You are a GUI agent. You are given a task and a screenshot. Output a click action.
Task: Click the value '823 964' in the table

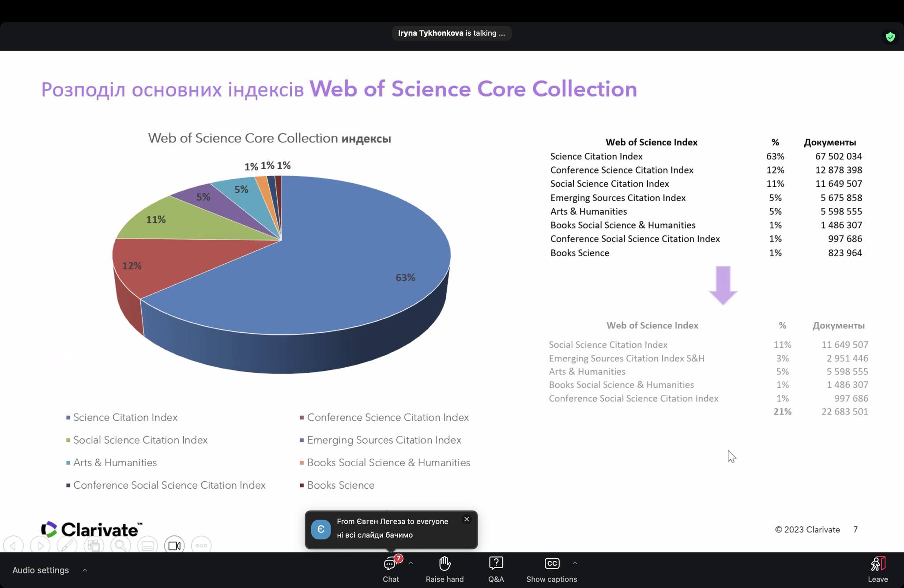845,253
